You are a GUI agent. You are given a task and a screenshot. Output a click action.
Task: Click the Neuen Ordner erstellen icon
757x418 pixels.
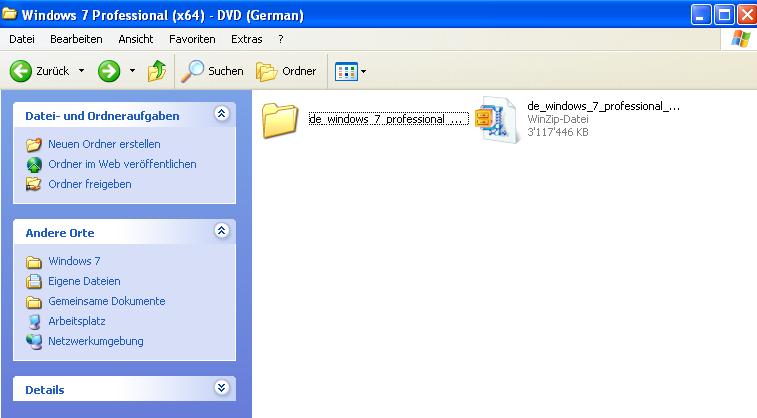click(x=33, y=144)
